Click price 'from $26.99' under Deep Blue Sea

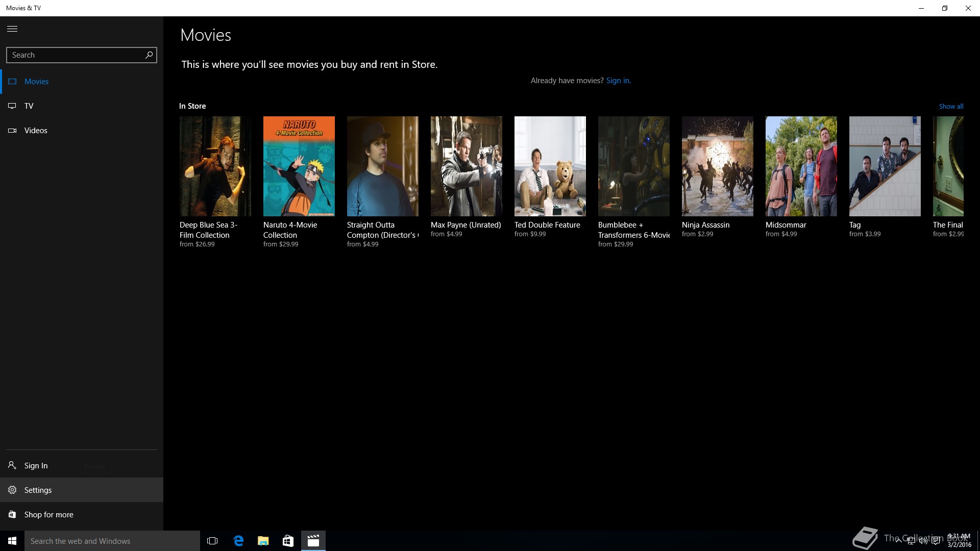197,244
